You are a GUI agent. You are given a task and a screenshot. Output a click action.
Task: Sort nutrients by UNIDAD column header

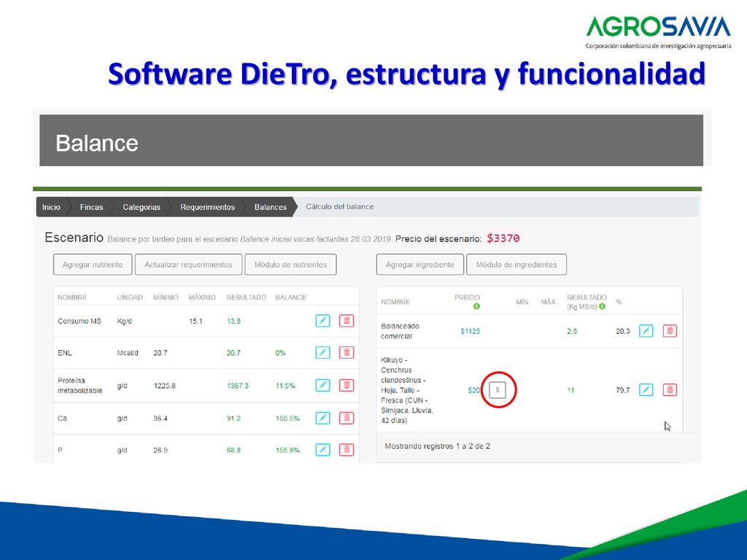[x=130, y=297]
